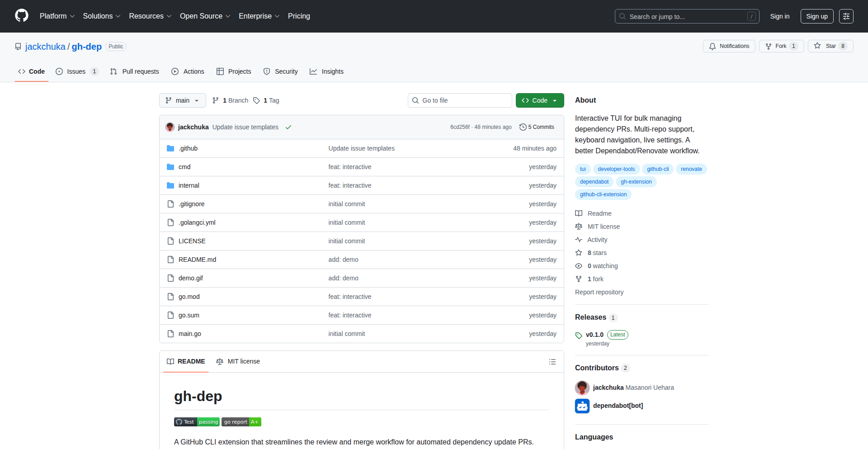
Task: Expand the Solutions menu
Action: pyautogui.click(x=102, y=16)
